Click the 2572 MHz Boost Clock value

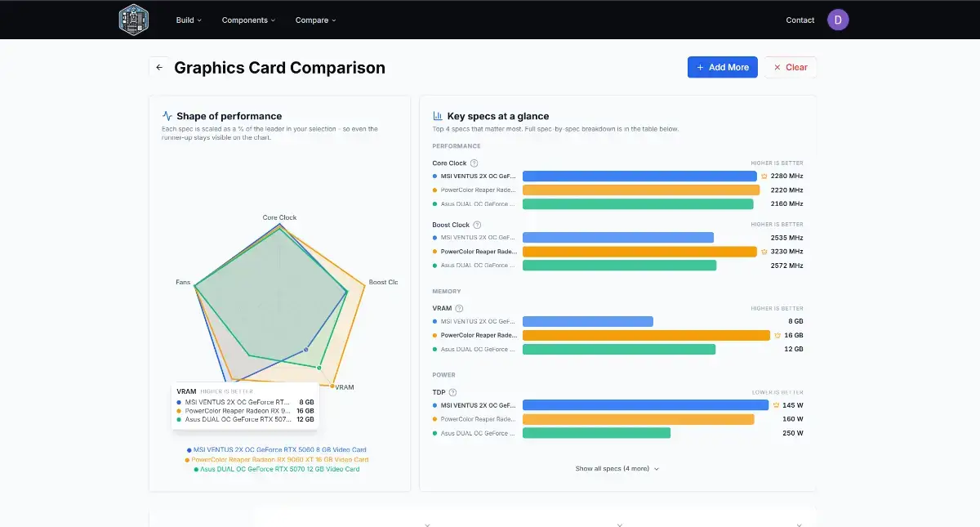pos(787,266)
